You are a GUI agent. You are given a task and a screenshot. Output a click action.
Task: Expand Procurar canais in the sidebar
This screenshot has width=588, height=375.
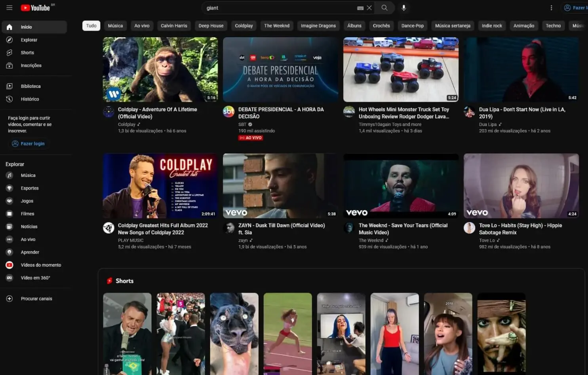(x=36, y=298)
